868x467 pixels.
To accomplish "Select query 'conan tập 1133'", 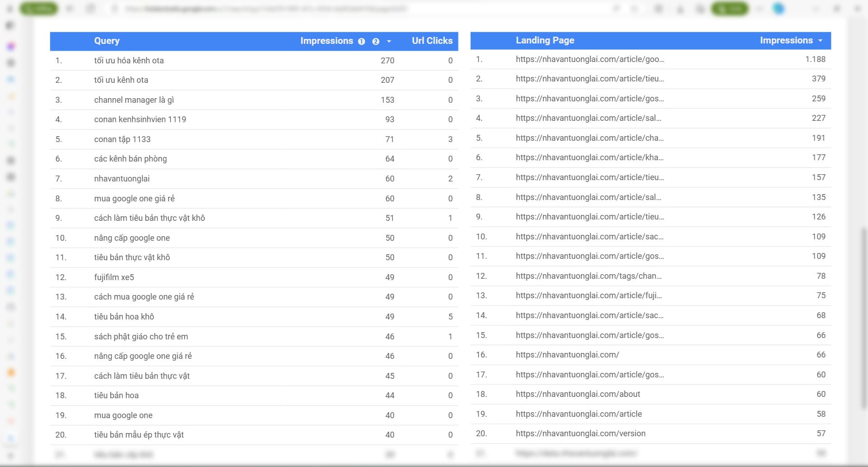I will [122, 139].
